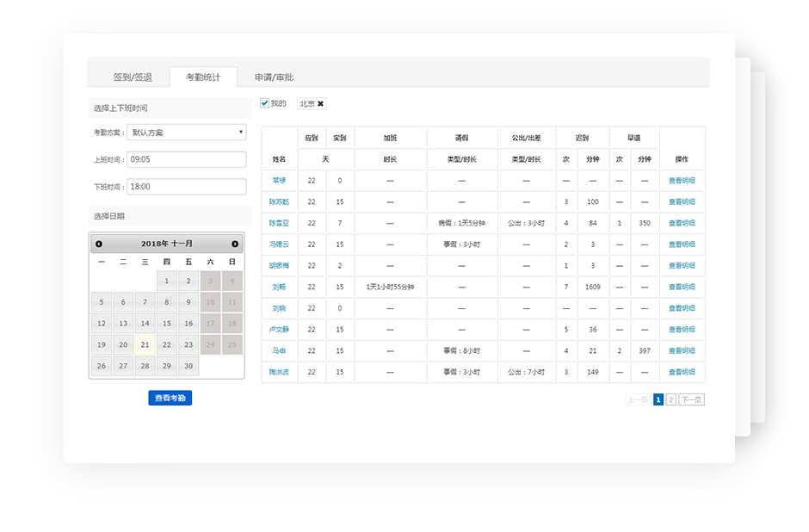
Task: Click employee name 刘畅
Action: click(279, 287)
